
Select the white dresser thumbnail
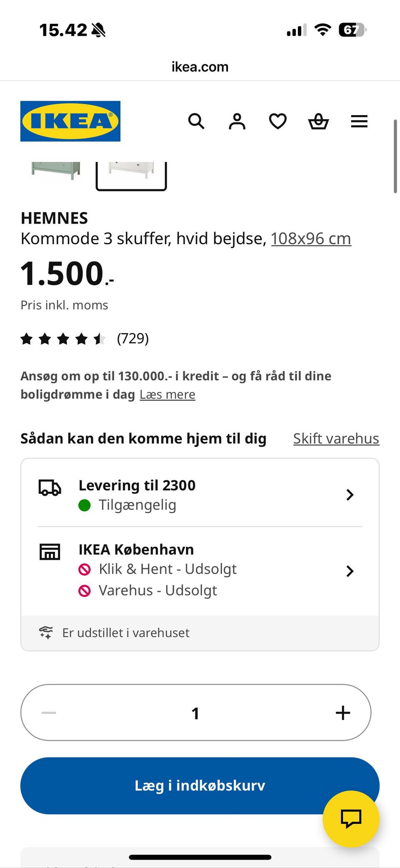pyautogui.click(x=131, y=173)
